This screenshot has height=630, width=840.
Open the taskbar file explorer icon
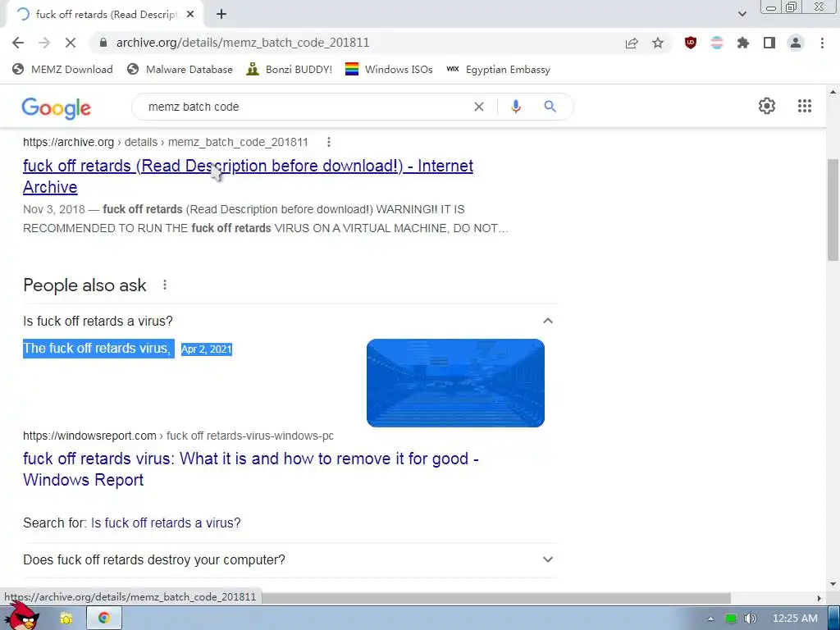pos(66,619)
